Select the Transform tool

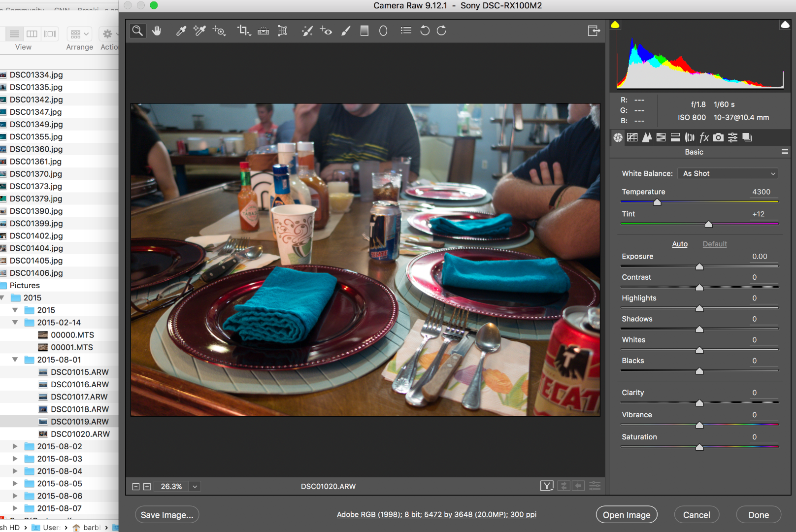tap(282, 31)
